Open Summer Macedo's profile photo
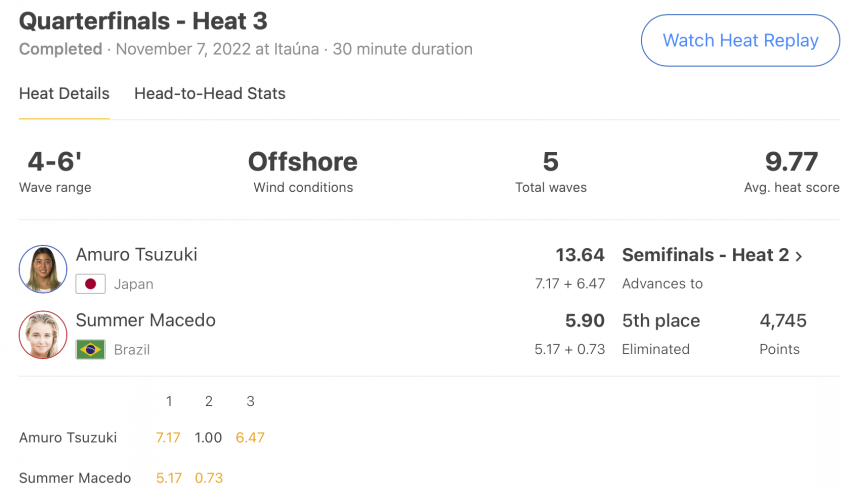856x503 pixels. [43, 335]
